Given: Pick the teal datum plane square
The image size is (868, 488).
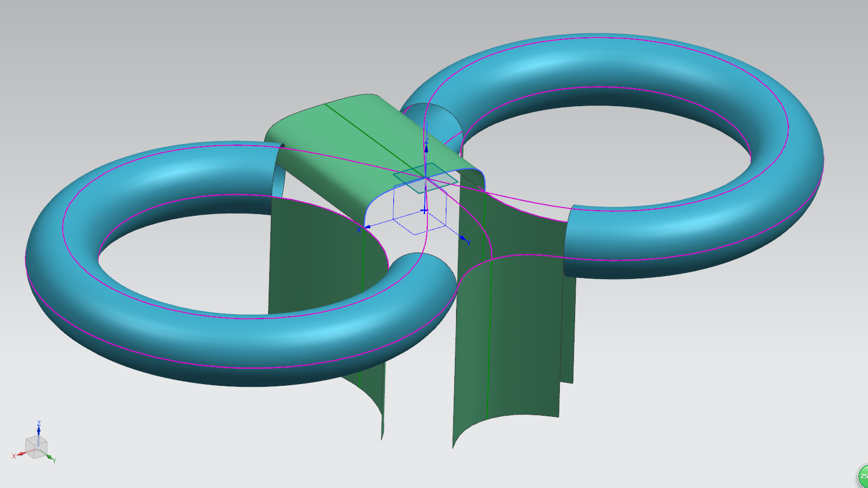Looking at the screenshot, I should tap(426, 178).
